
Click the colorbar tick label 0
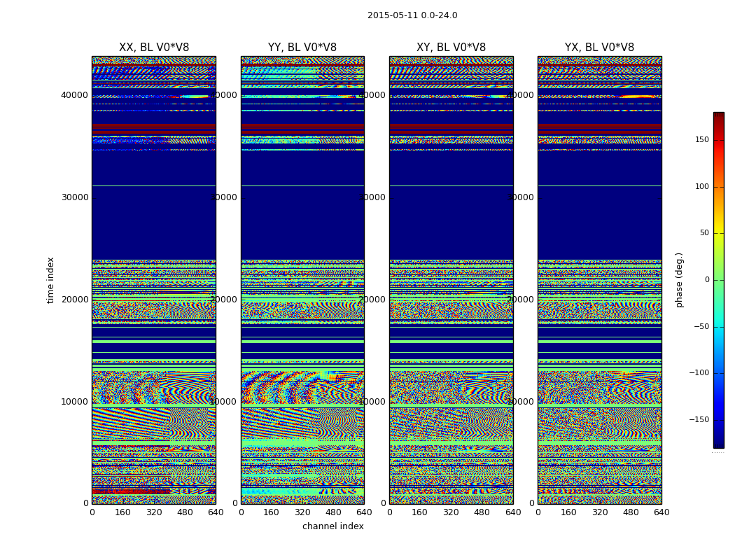[707, 280]
